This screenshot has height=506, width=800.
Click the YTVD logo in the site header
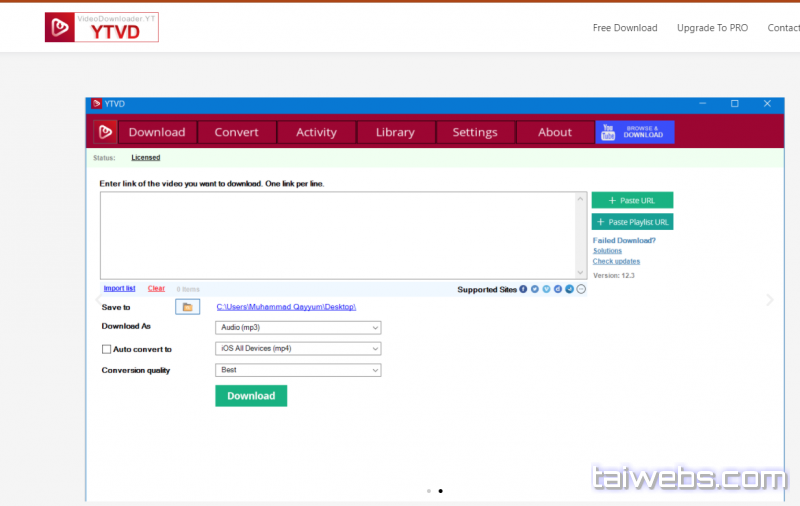[x=101, y=27]
